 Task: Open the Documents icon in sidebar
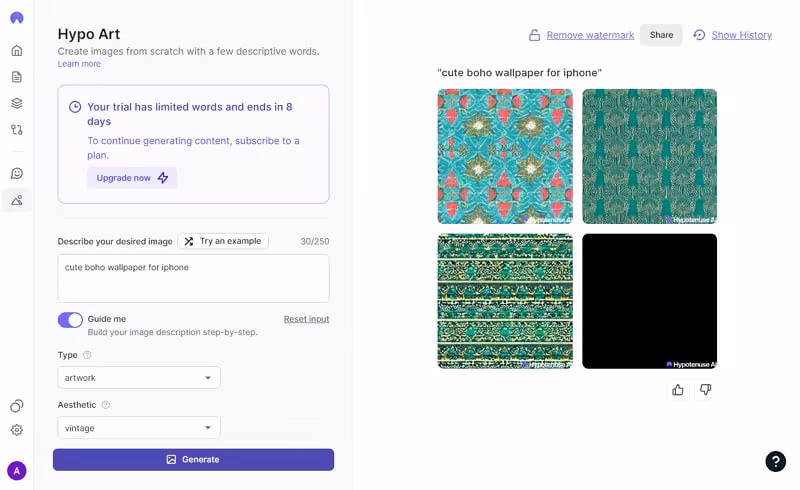(x=17, y=77)
